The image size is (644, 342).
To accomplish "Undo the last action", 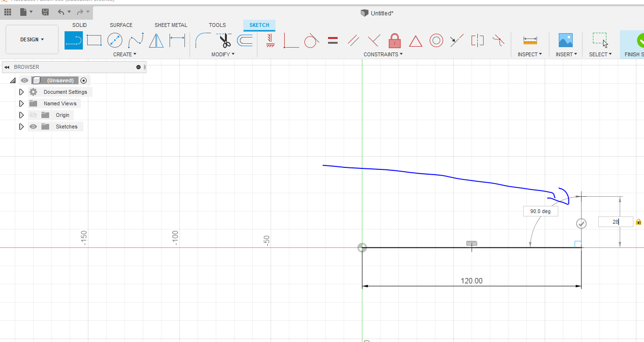I will [61, 12].
